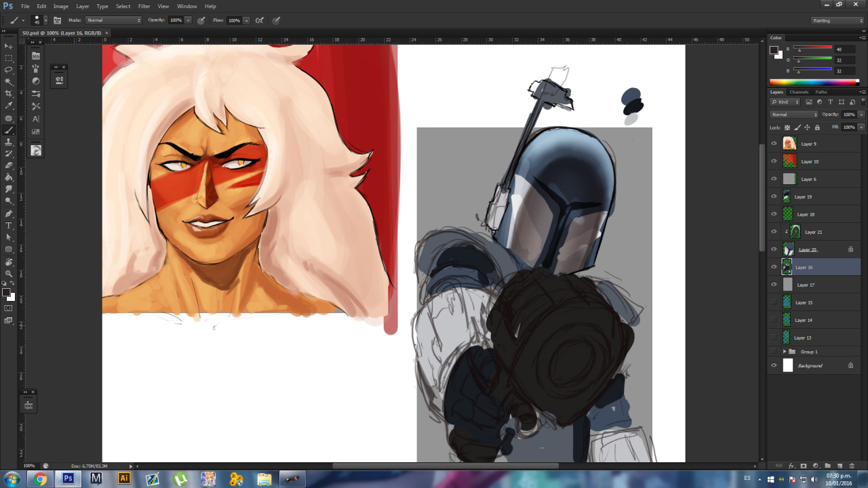This screenshot has width=868, height=488.
Task: Hide Layer 19 visibility eye
Action: [774, 197]
